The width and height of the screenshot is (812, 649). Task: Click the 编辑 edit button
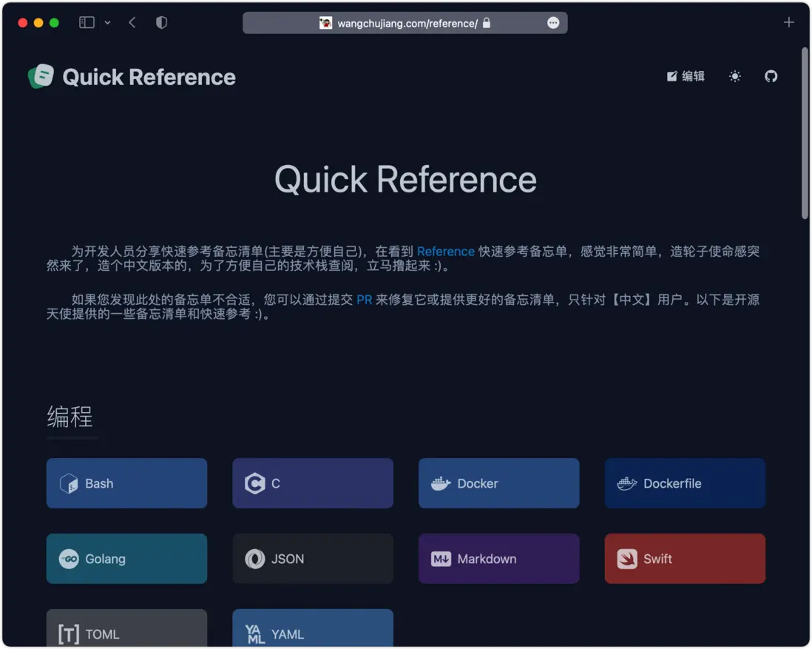pos(685,75)
